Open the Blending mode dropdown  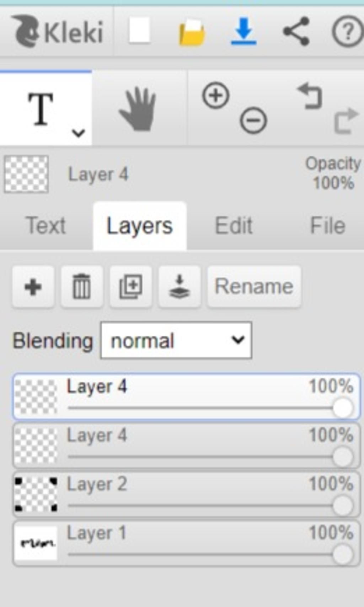[176, 341]
